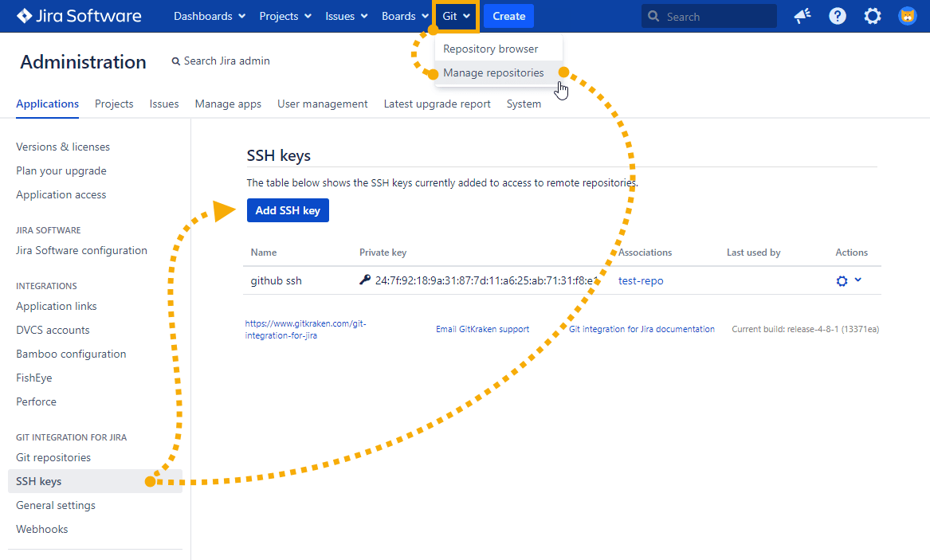Click the Actions column header

coord(851,253)
